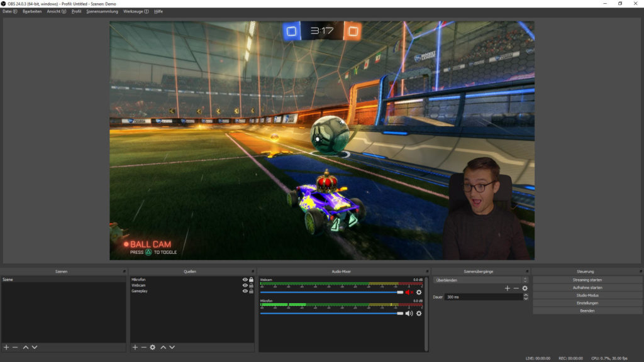Move scene up with the Szenen up arrow
Image resolution: width=644 pixels, height=362 pixels.
click(x=25, y=347)
